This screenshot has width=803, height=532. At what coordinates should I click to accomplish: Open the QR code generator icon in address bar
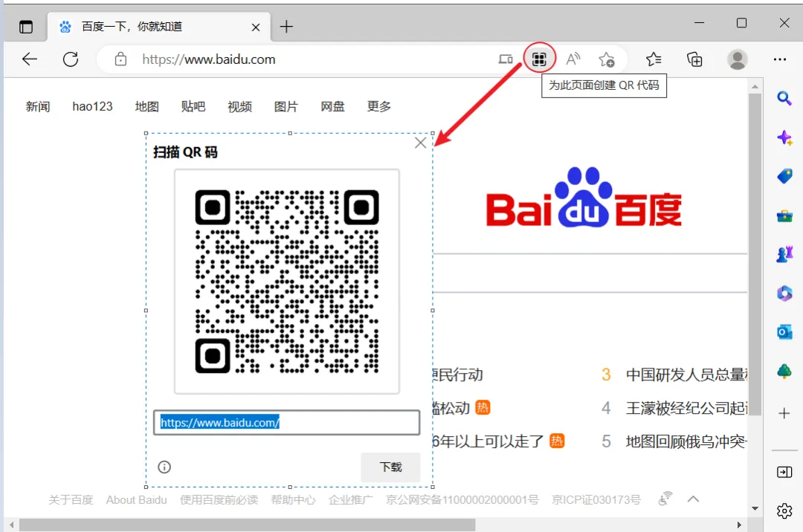(x=540, y=58)
